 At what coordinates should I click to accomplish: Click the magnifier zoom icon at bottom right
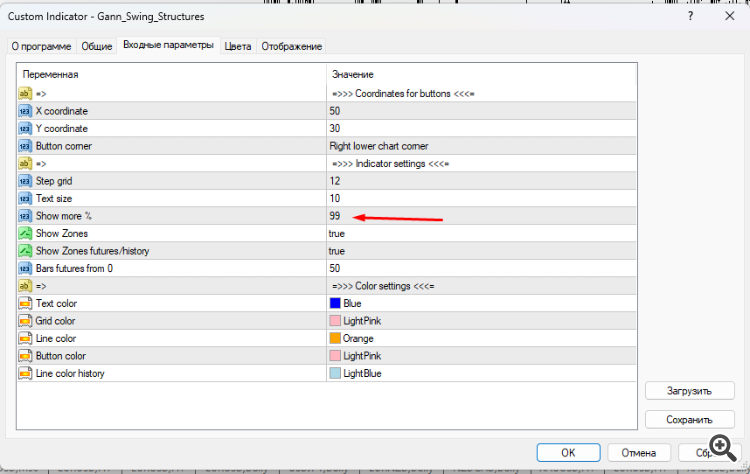tap(723, 448)
